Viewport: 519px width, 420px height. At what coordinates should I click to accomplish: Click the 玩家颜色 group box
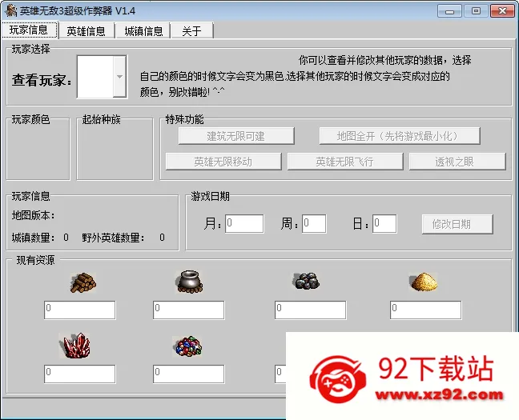[x=38, y=149]
